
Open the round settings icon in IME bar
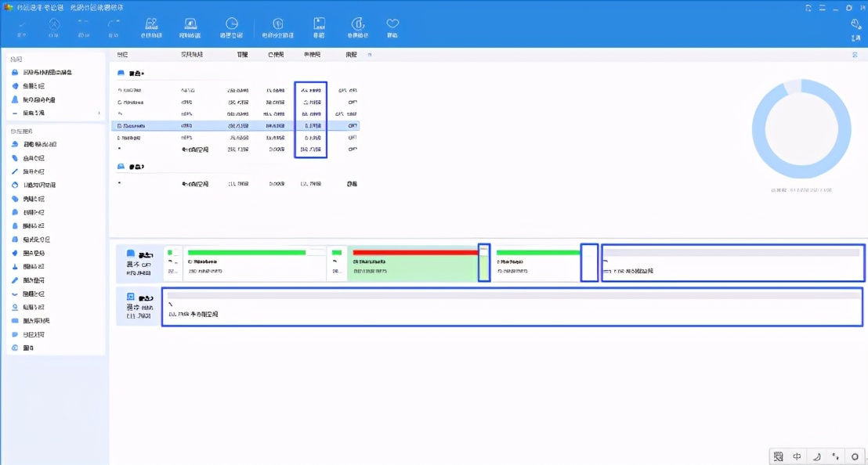point(855,456)
